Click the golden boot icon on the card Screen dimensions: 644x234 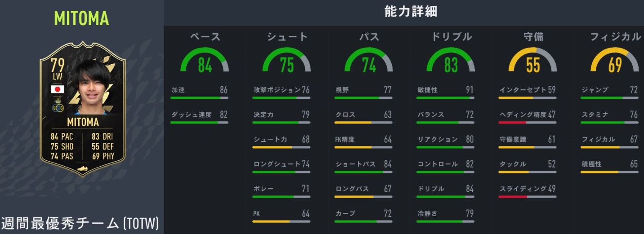point(82,168)
